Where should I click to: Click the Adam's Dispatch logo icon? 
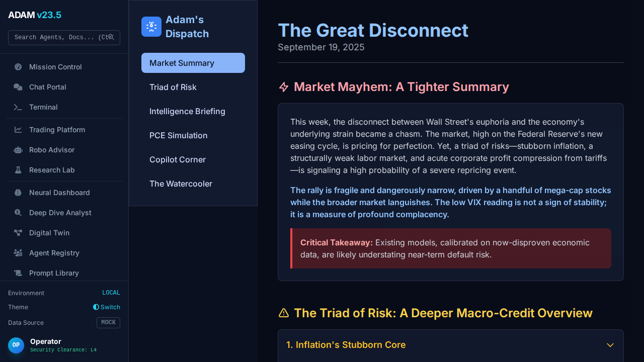coord(151,27)
